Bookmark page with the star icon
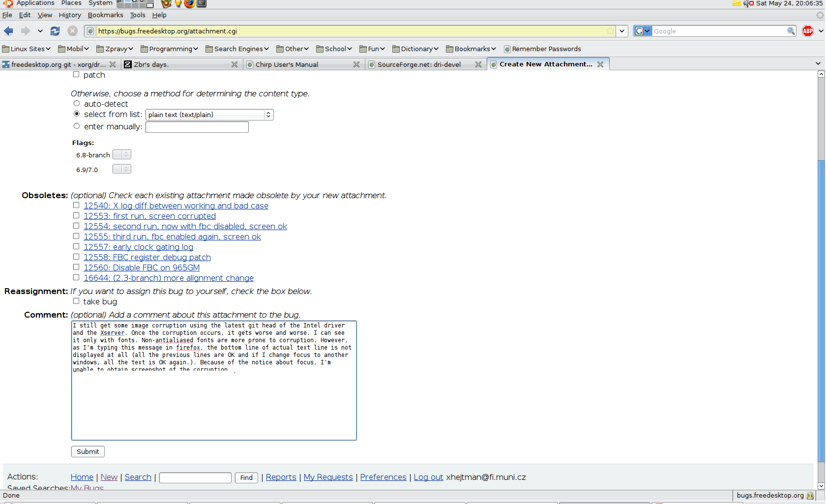Screen dimensions: 826x504 click(x=610, y=31)
